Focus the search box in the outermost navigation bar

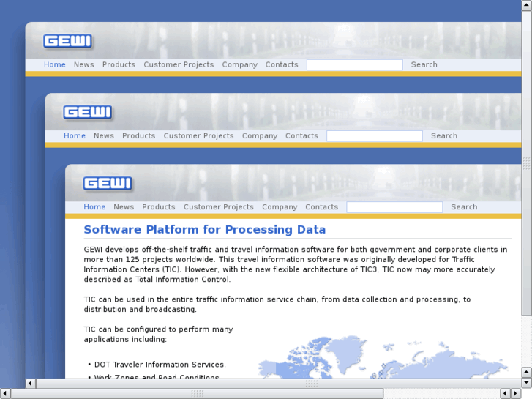click(x=355, y=65)
